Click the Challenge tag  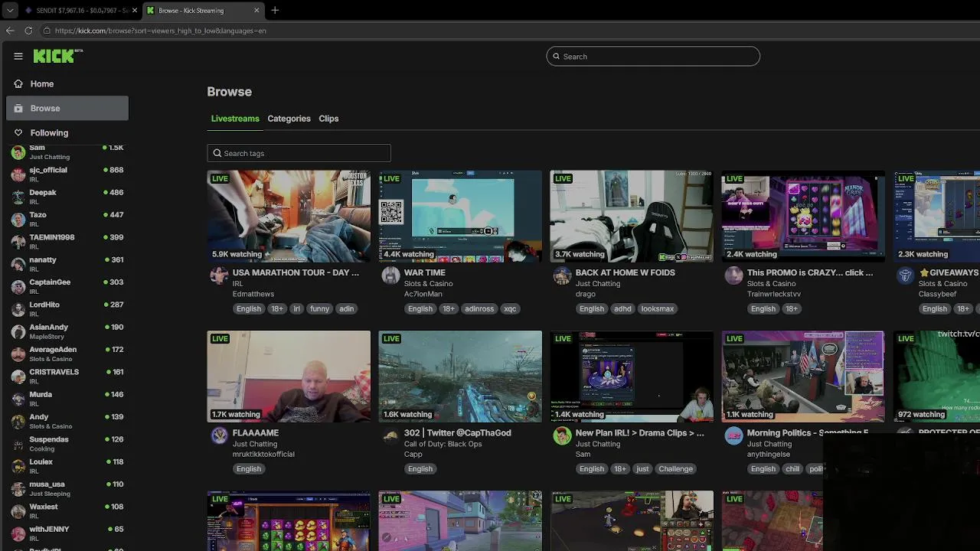click(675, 468)
